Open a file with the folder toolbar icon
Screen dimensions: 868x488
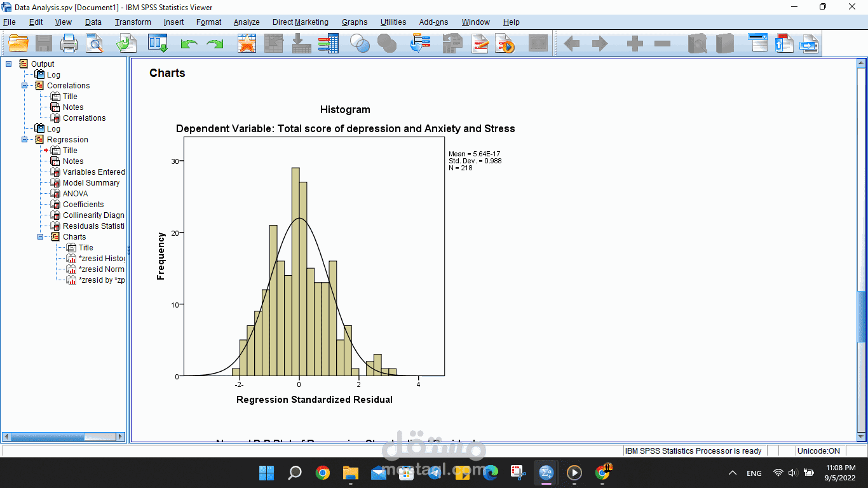click(18, 43)
